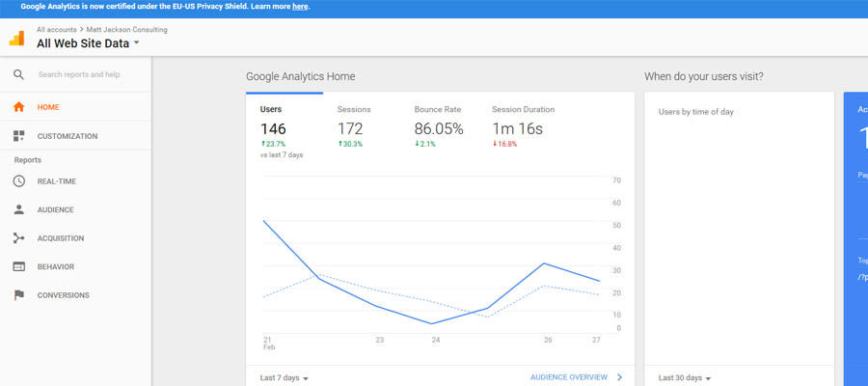Click the Users value 146
The image size is (868, 386).
pyautogui.click(x=273, y=129)
